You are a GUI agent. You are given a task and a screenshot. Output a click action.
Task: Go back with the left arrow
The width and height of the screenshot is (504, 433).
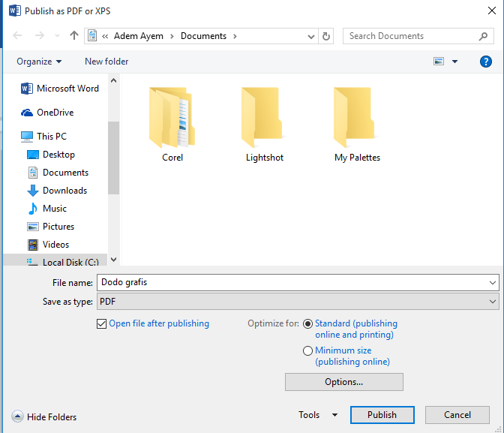(x=17, y=35)
